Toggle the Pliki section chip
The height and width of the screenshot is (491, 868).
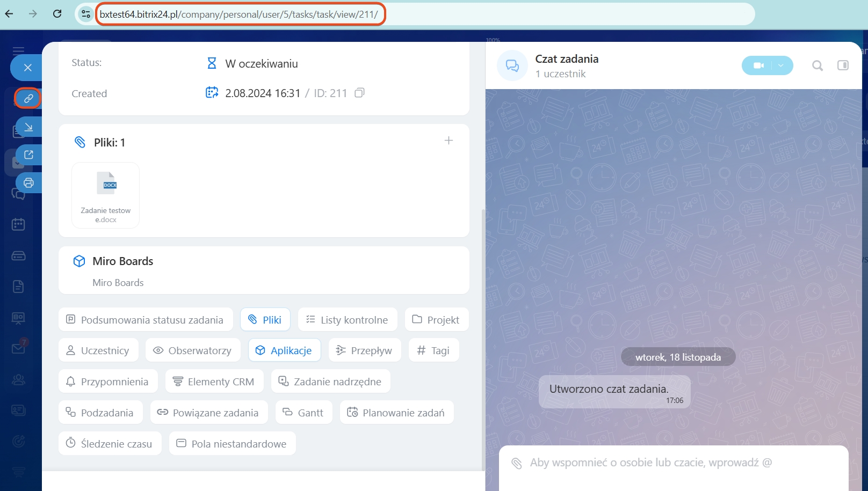(265, 320)
